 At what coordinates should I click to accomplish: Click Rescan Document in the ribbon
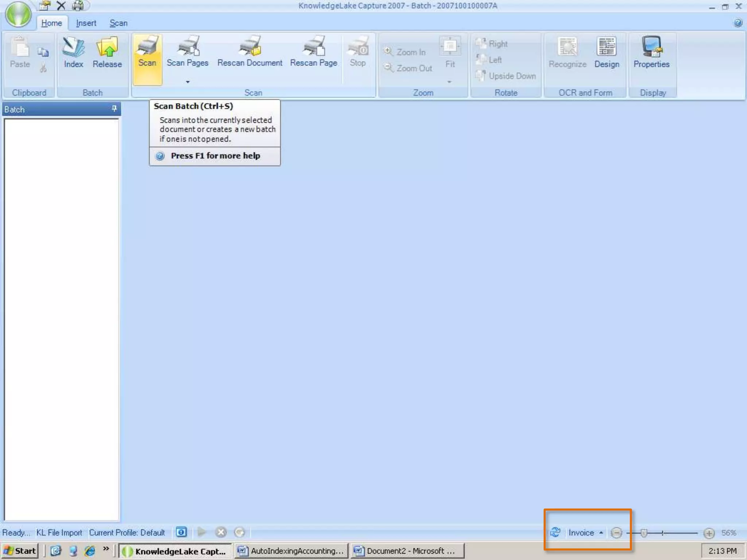pos(250,53)
